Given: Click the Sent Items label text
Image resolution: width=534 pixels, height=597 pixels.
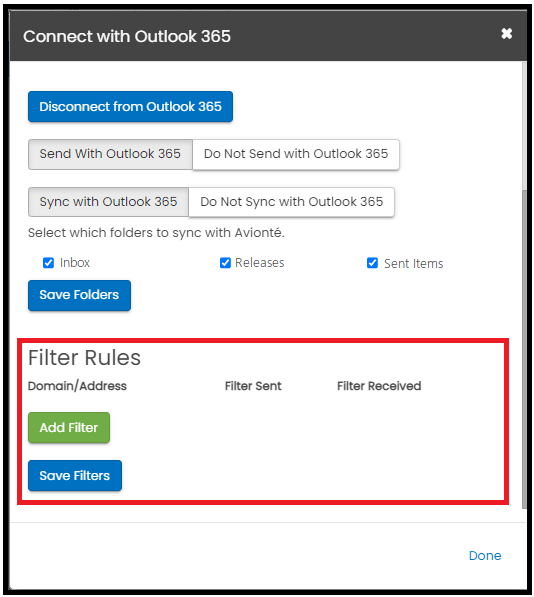Looking at the screenshot, I should pos(414,263).
